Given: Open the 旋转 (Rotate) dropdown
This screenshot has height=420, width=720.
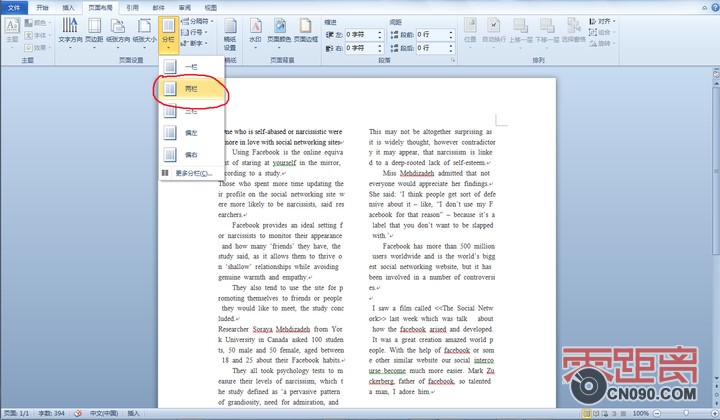Looking at the screenshot, I should pyautogui.click(x=602, y=43).
